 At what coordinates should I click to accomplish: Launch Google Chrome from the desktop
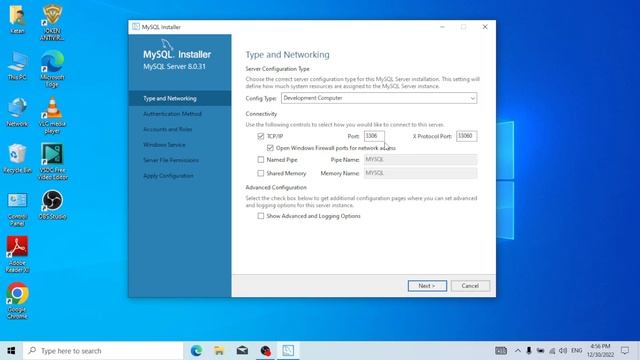click(x=17, y=301)
